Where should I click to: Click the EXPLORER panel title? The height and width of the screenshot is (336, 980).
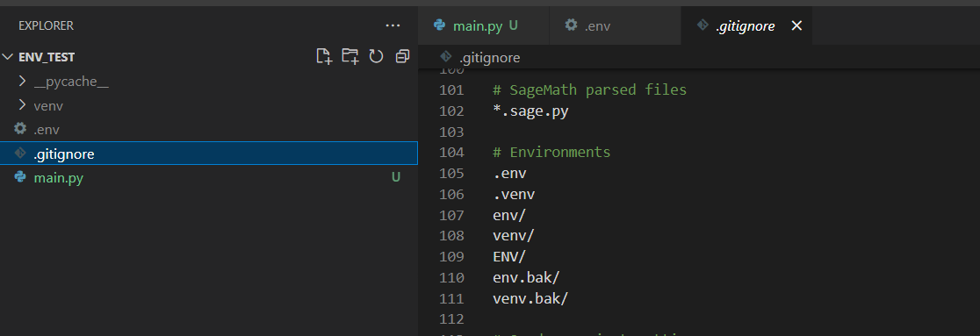(x=46, y=25)
